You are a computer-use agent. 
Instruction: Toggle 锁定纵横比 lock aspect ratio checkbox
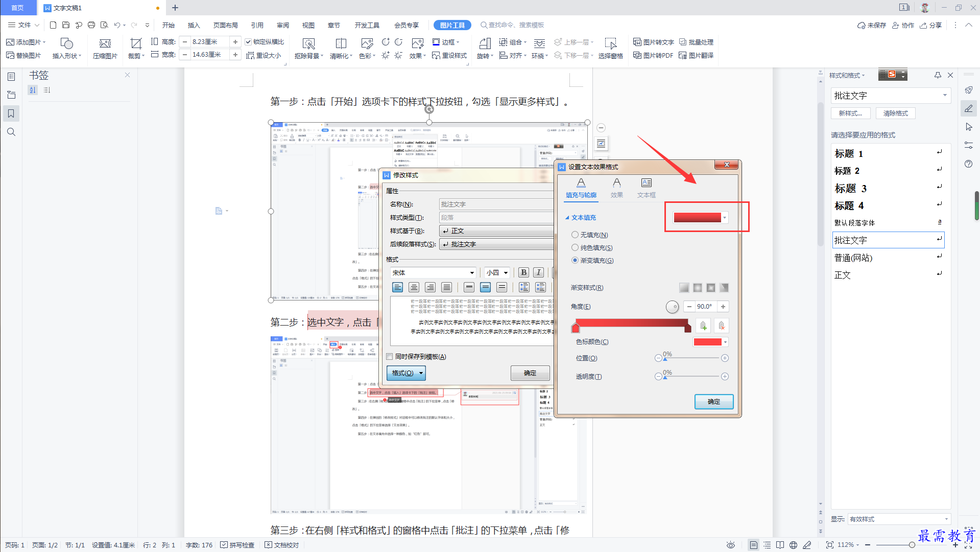click(248, 42)
